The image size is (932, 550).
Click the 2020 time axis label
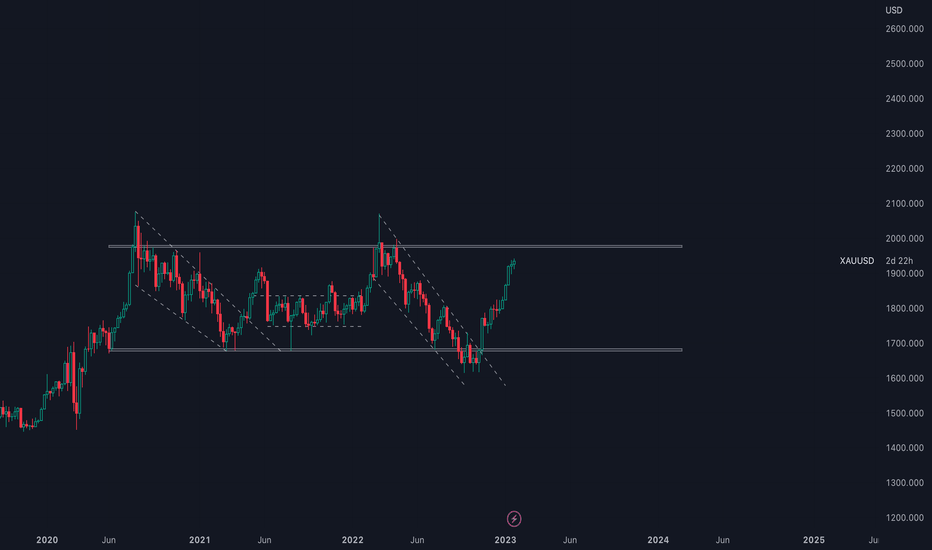pyautogui.click(x=47, y=540)
